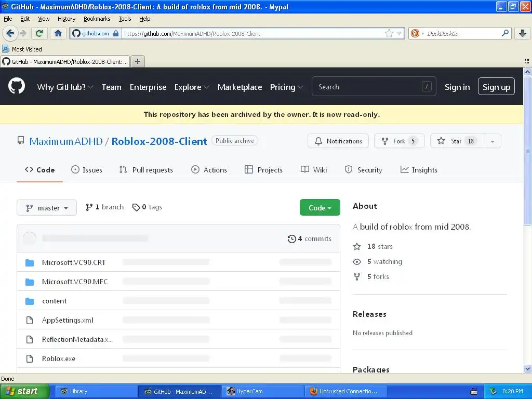Click the file icon next to ReflectionMetadata
The width and height of the screenshot is (532, 399).
[x=30, y=339]
